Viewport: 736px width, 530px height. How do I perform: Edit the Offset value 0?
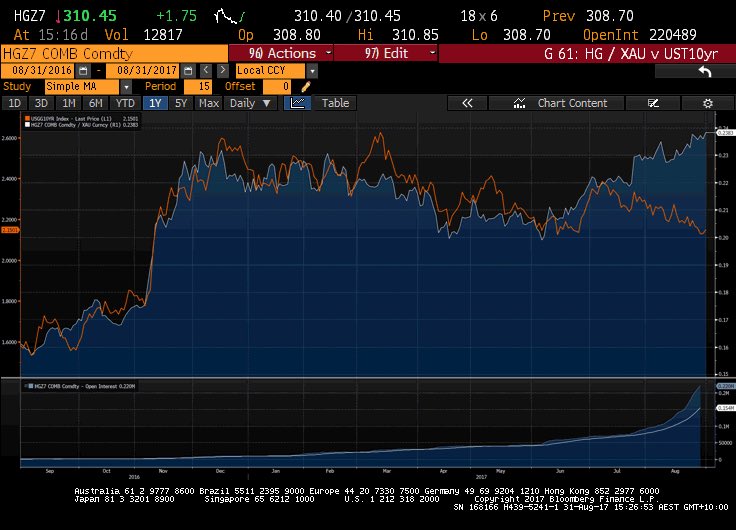277,87
